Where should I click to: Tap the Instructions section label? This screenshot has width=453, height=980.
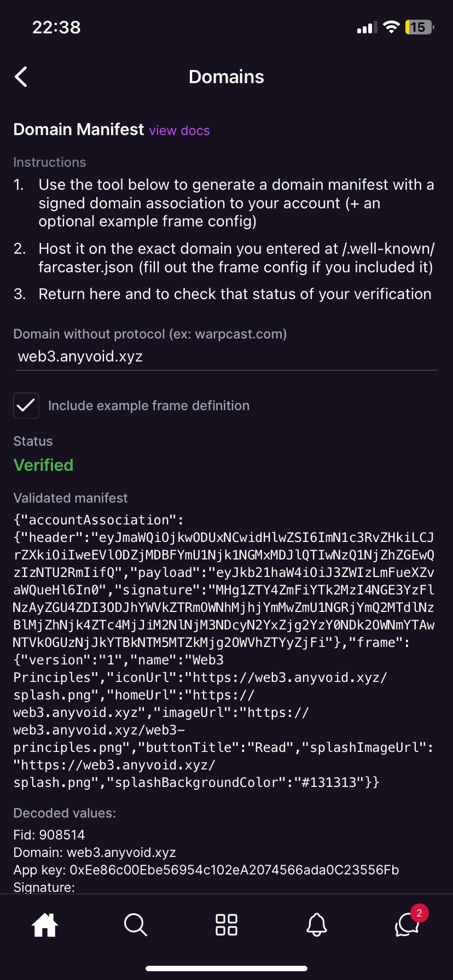tap(49, 162)
